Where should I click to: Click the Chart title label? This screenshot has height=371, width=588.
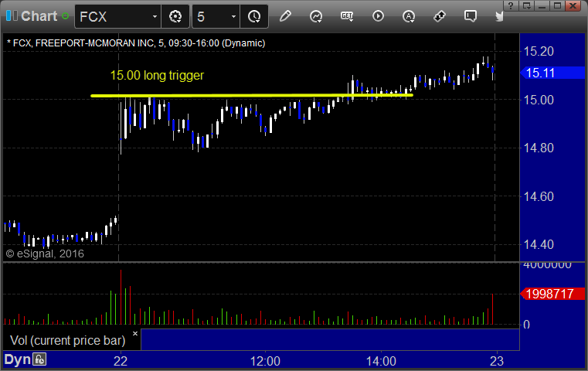pyautogui.click(x=39, y=16)
